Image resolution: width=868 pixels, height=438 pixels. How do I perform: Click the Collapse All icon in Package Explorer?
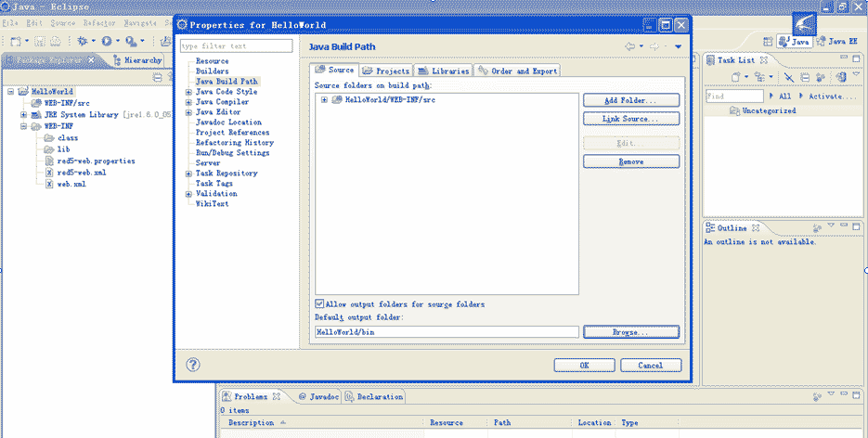pos(157,77)
